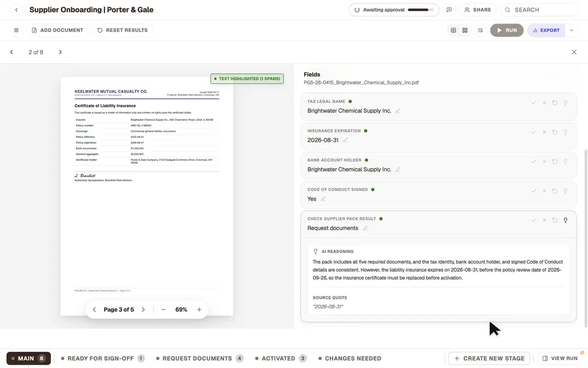Click the Add Document button
The image size is (588, 368).
[x=57, y=30]
